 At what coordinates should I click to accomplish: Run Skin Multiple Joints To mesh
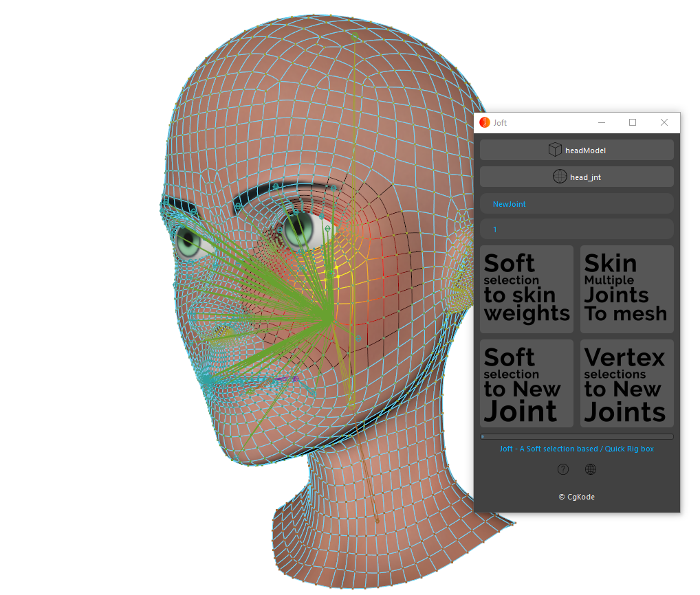pyautogui.click(x=627, y=289)
